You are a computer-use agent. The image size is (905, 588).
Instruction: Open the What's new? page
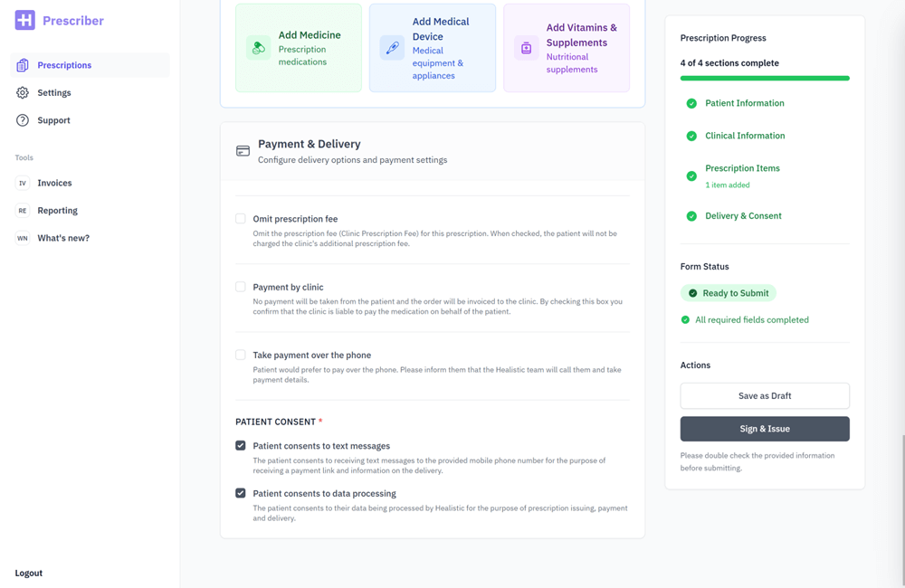[63, 238]
